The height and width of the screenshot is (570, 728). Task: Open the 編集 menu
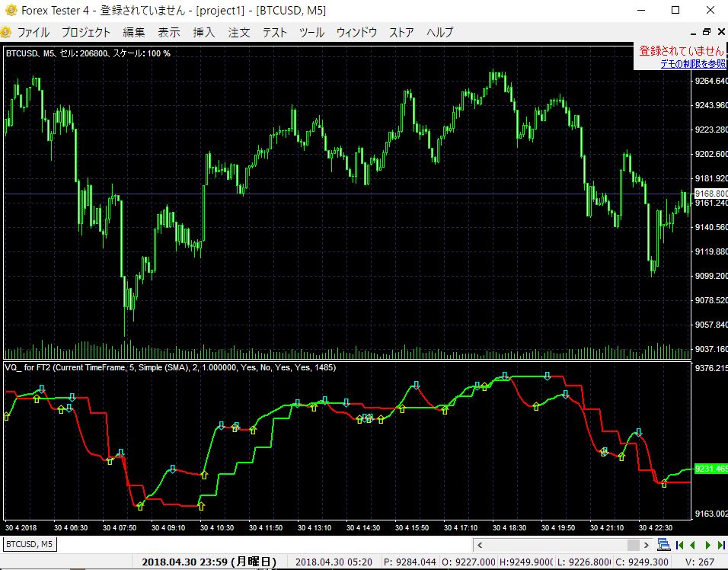pyautogui.click(x=134, y=33)
